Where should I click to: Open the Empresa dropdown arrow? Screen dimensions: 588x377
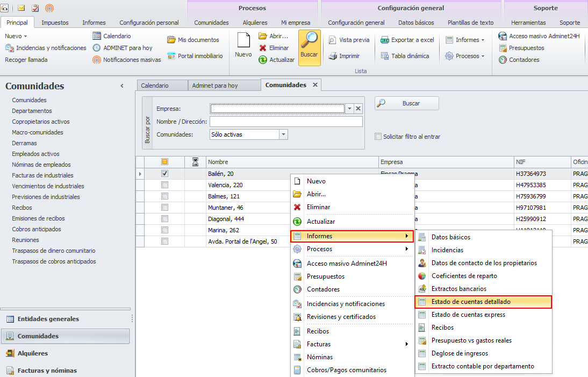click(x=349, y=109)
